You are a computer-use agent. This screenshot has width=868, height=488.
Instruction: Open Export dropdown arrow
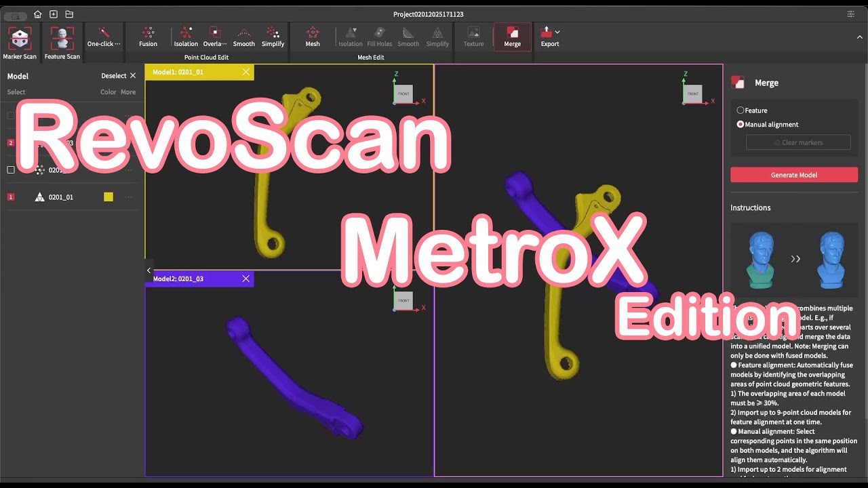557,32
